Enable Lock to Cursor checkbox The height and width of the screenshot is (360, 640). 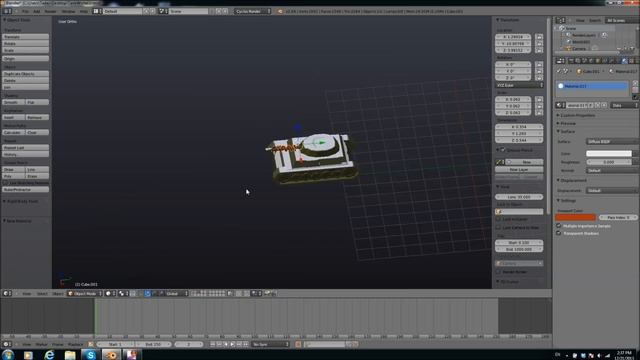click(498, 219)
